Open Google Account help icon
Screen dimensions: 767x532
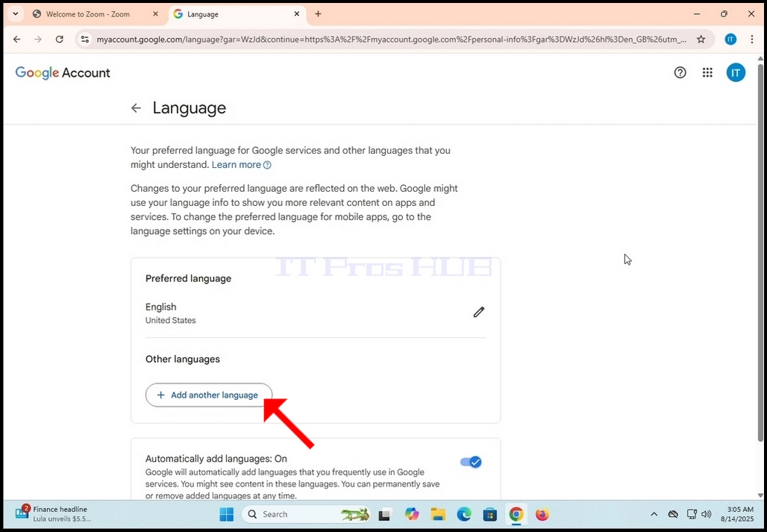point(680,73)
